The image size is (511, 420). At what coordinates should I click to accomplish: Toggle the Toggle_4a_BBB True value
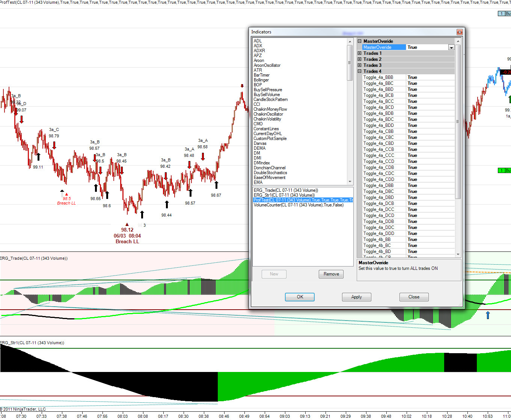point(430,77)
